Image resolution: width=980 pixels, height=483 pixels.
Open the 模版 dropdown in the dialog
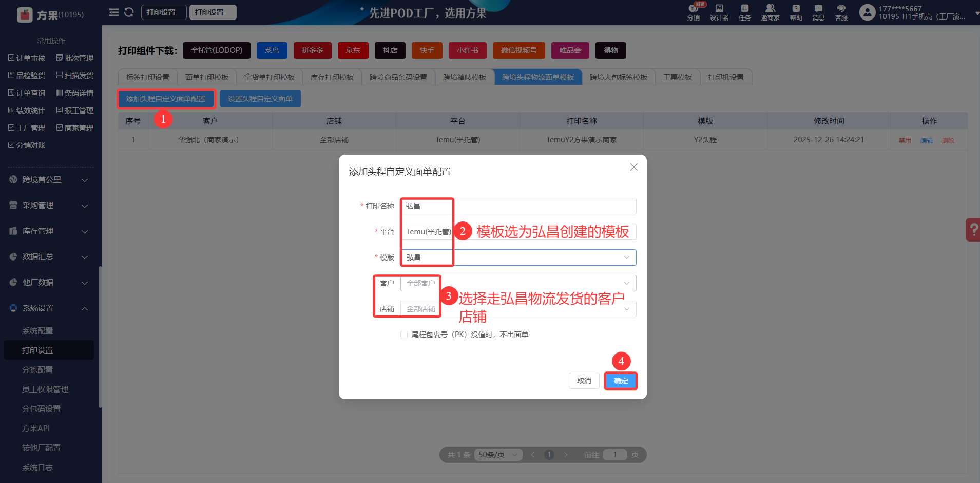(518, 257)
